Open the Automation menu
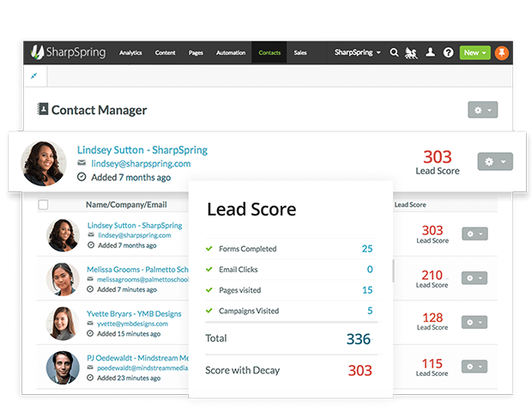Image resolution: width=532 pixels, height=419 pixels. click(x=231, y=53)
